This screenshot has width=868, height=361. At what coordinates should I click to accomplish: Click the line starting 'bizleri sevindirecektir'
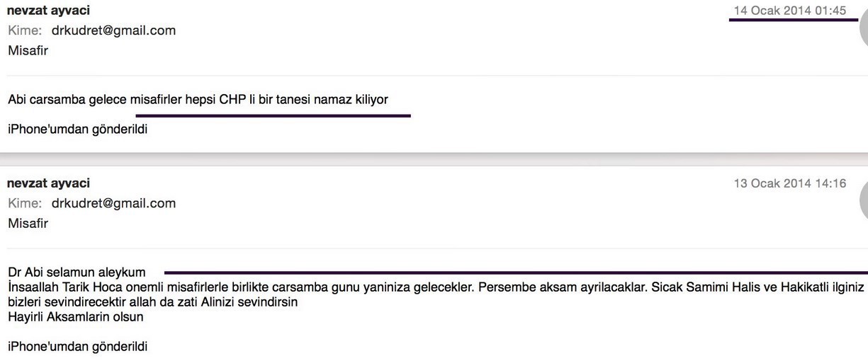coord(152,302)
